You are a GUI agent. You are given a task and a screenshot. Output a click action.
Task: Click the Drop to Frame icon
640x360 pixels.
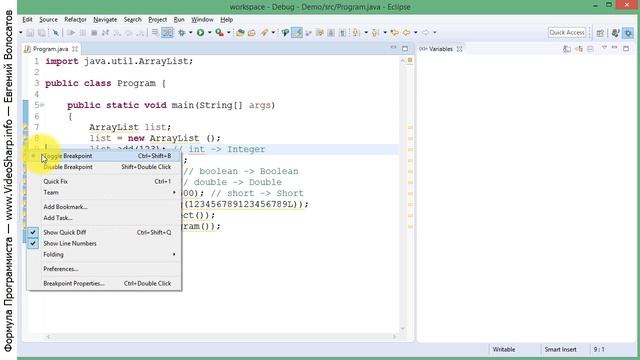click(156, 33)
